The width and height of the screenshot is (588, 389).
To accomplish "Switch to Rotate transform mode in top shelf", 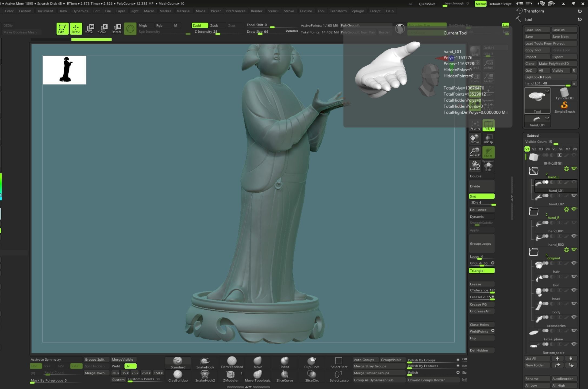I will [116, 28].
